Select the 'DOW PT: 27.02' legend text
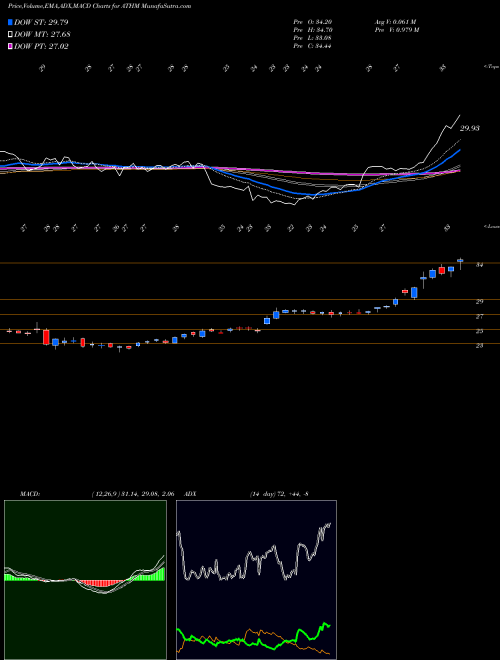This screenshot has height=660, width=500. 41,47
